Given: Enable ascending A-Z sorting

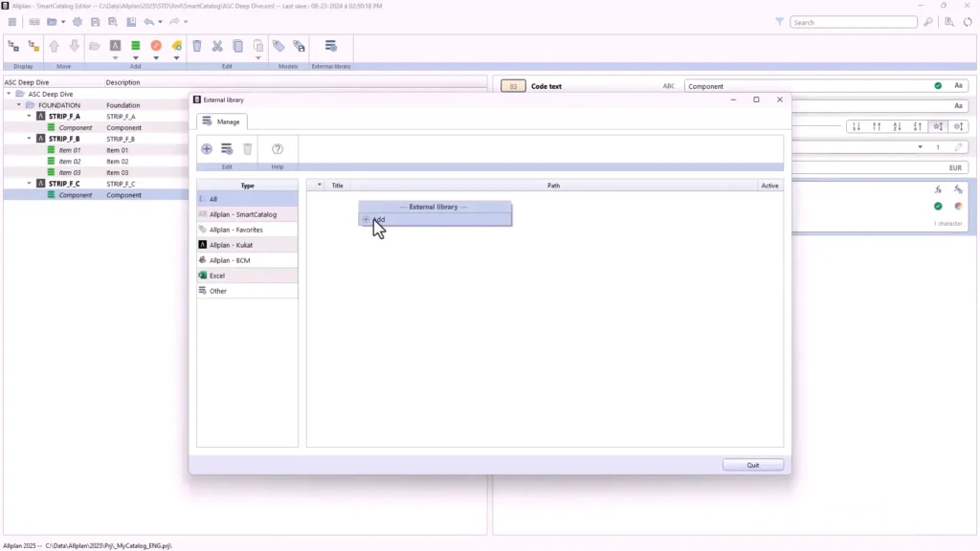Looking at the screenshot, I should pyautogui.click(x=896, y=125).
